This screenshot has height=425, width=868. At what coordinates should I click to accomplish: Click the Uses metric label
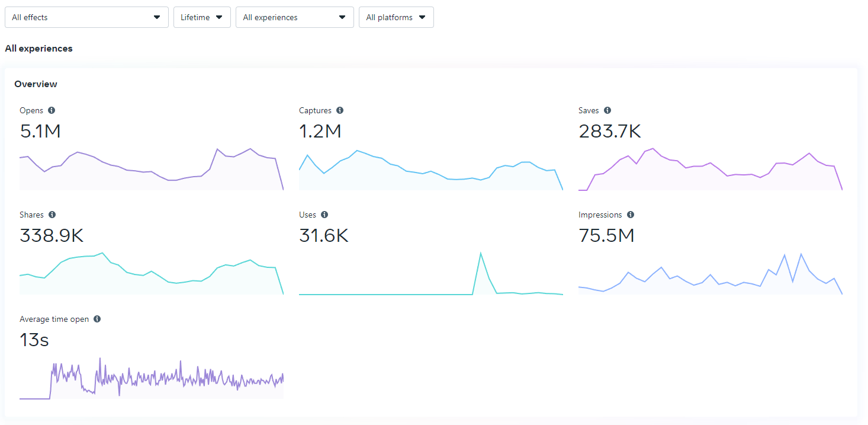click(308, 215)
